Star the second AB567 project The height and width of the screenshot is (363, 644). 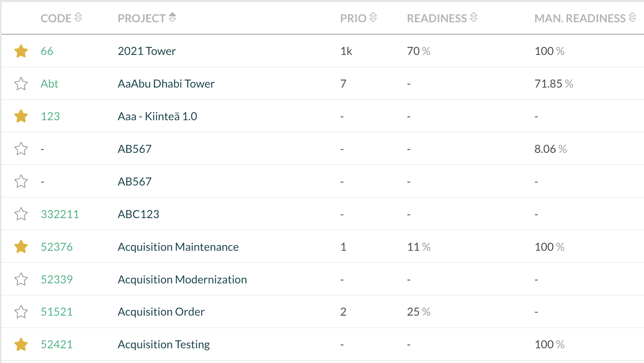pyautogui.click(x=21, y=181)
